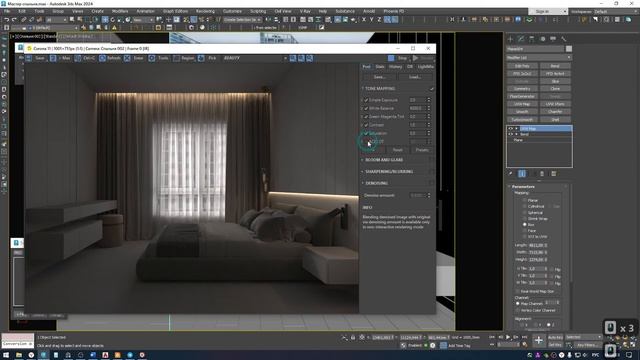Viewport: 640px width, 360px height.
Task: Click the Play animation button
Action: 508,337
